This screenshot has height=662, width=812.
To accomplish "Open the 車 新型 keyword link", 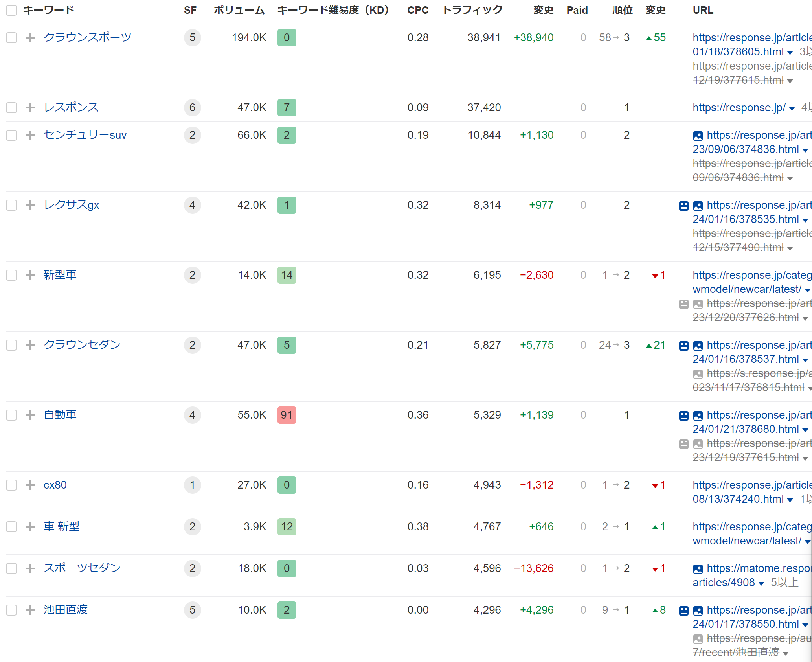I will click(x=62, y=526).
